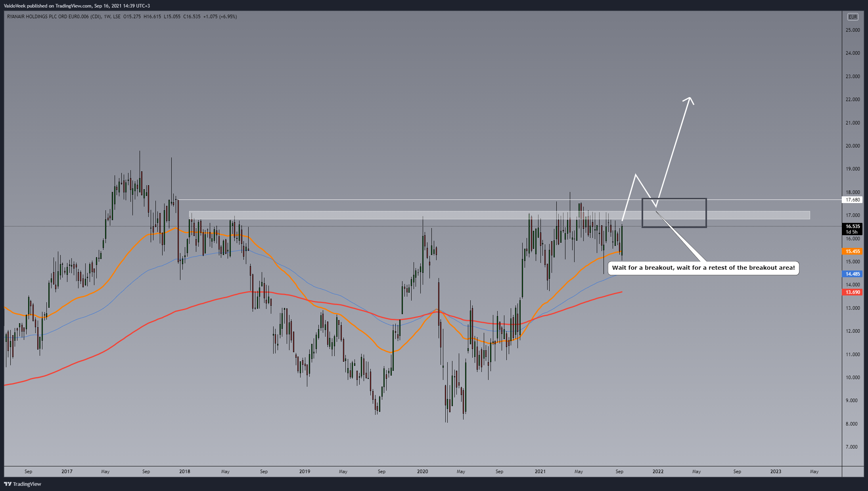
Task: Click the 1d 5h countdown label
Action: tap(853, 232)
